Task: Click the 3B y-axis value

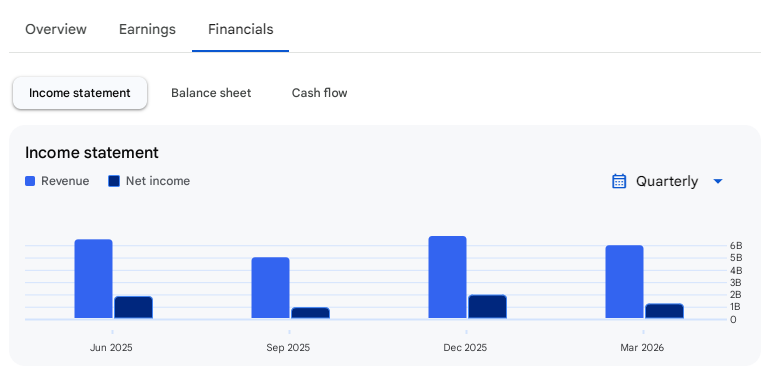Action: 736,283
